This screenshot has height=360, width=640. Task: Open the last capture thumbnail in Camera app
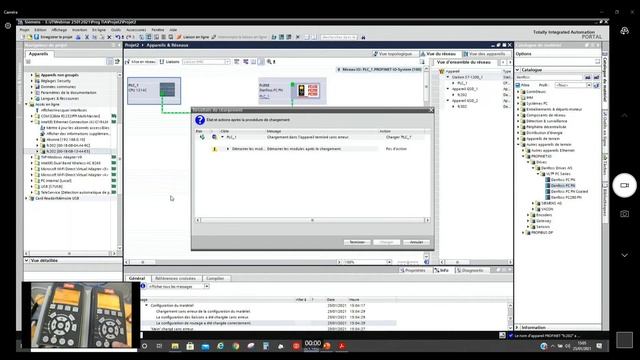[624, 340]
